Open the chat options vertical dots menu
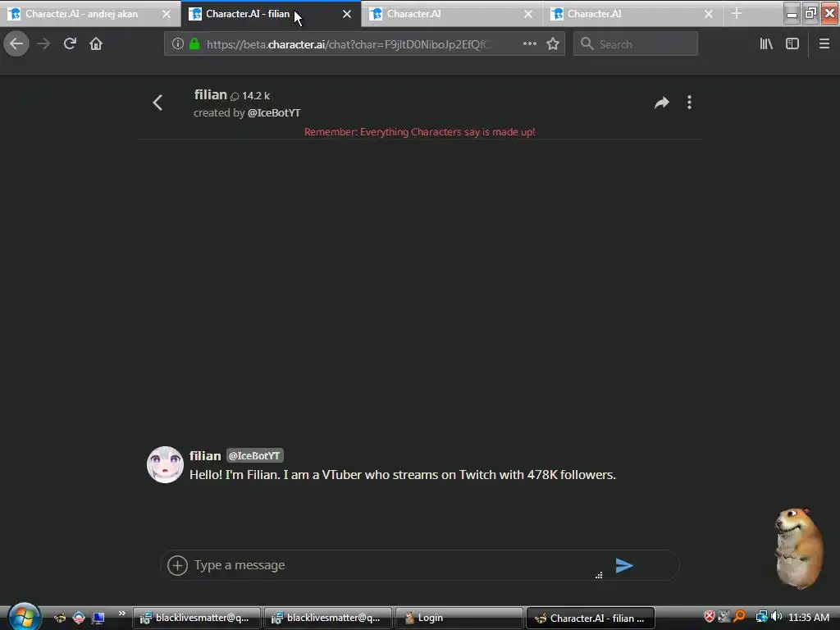 [689, 103]
